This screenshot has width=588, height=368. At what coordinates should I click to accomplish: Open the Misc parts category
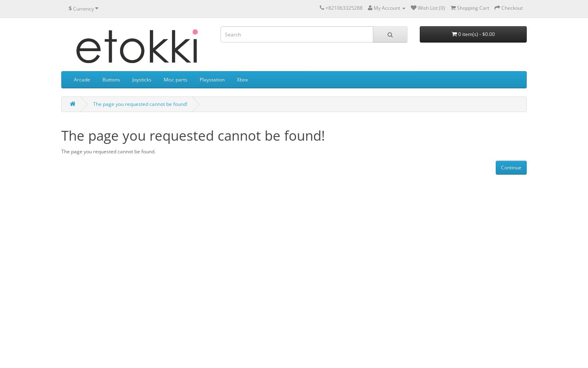click(x=176, y=80)
